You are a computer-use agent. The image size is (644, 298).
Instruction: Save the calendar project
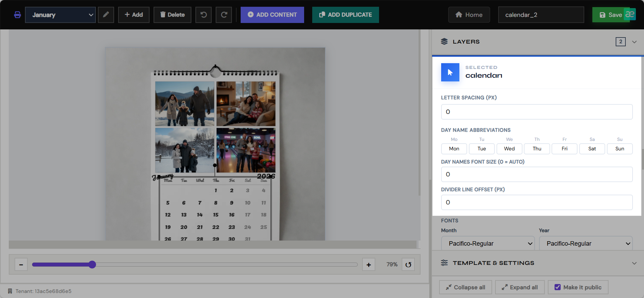[611, 15]
